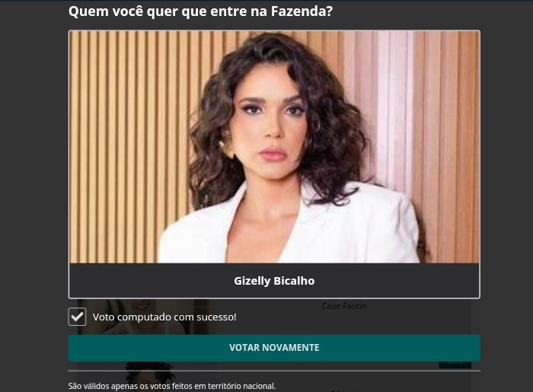Click the Gizelly Bicalho name caption
This screenshot has width=533, height=392.
click(x=274, y=281)
